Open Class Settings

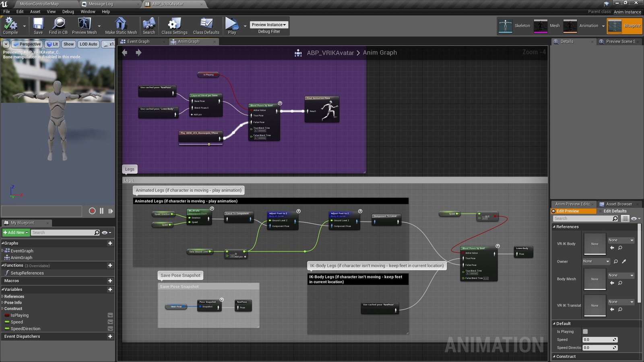(x=174, y=26)
